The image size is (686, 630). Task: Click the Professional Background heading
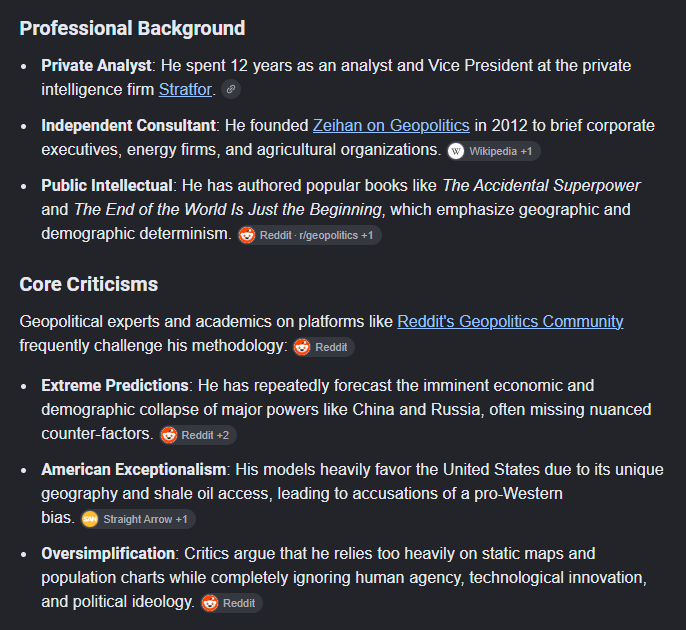pos(132,28)
